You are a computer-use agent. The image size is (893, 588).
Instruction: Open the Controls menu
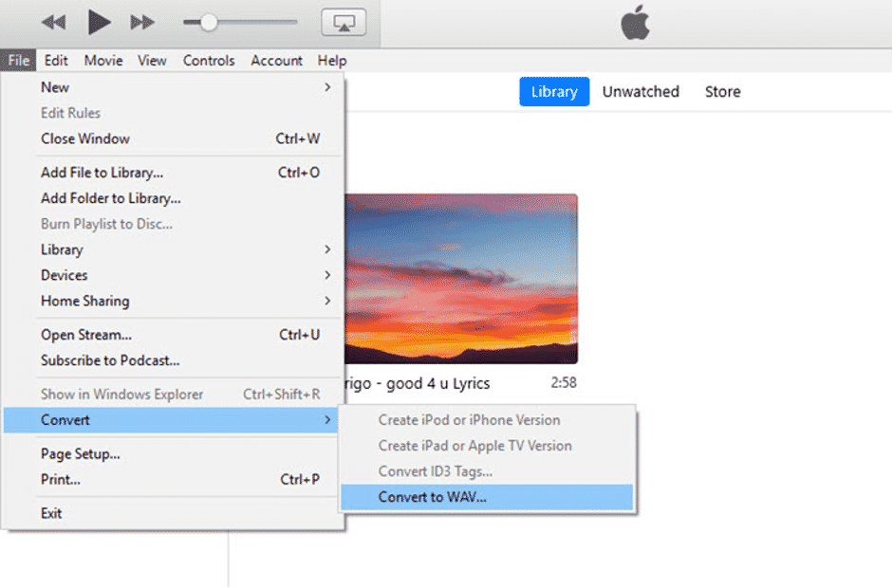tap(209, 60)
